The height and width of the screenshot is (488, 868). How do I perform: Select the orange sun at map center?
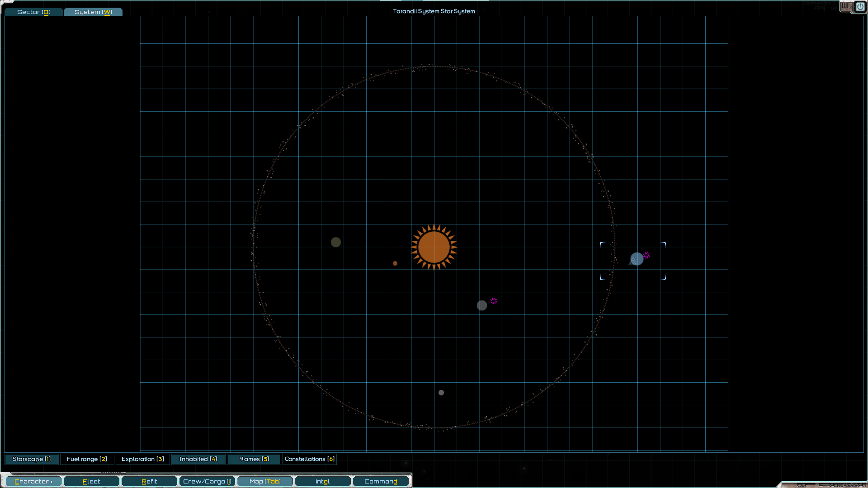click(x=434, y=247)
